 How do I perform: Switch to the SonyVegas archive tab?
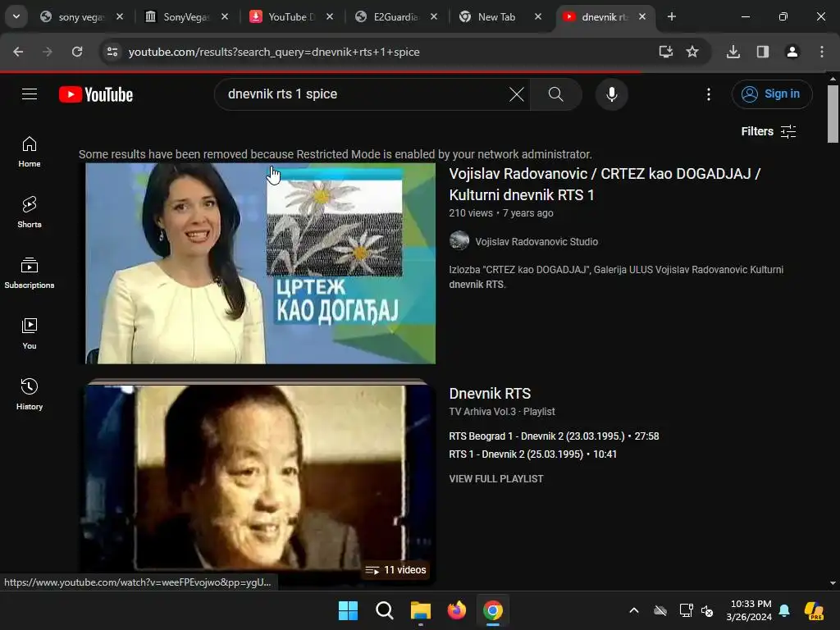coord(185,17)
